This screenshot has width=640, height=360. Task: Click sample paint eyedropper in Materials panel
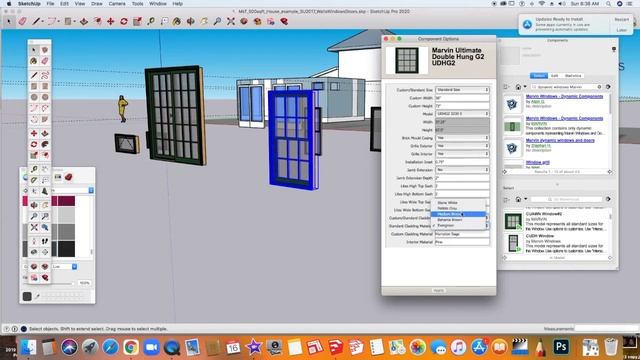click(37, 297)
